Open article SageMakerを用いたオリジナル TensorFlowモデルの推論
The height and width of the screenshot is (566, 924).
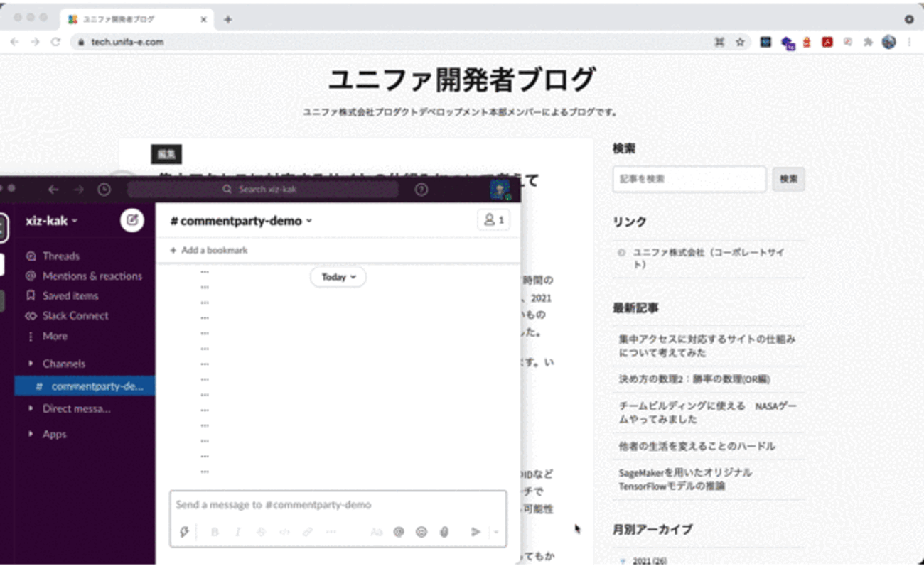(x=685, y=479)
